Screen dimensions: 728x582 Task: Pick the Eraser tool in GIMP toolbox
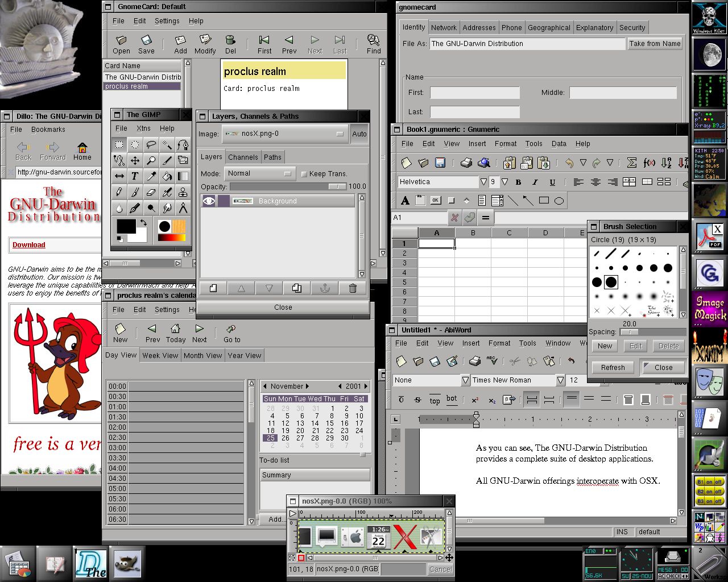151,192
